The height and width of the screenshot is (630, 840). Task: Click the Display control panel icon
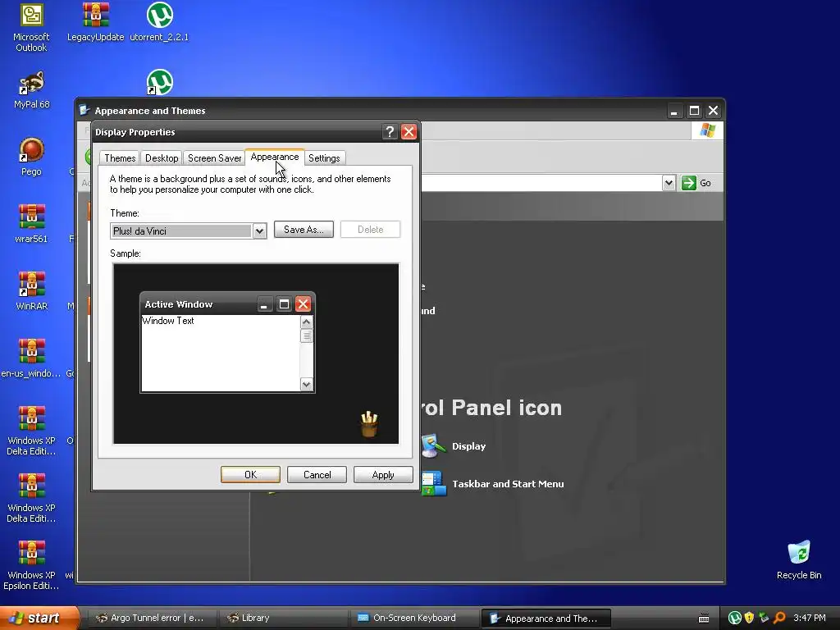pyautogui.click(x=433, y=445)
